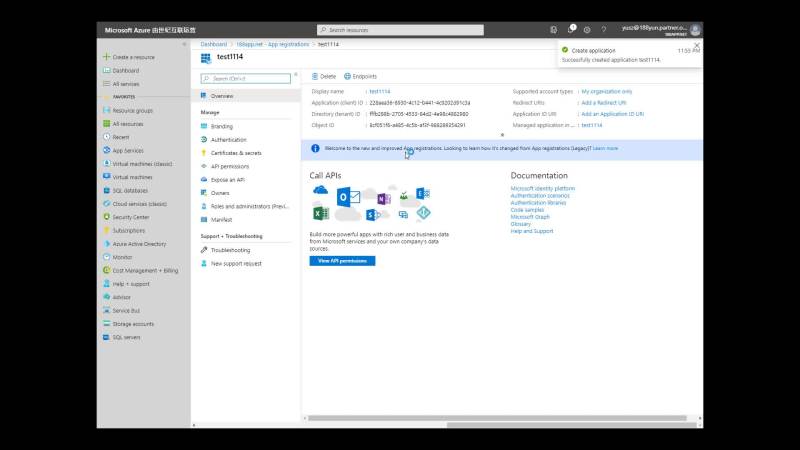The width and height of the screenshot is (800, 450).
Task: Open the Cloud Shell icon in top bar
Action: (554, 30)
